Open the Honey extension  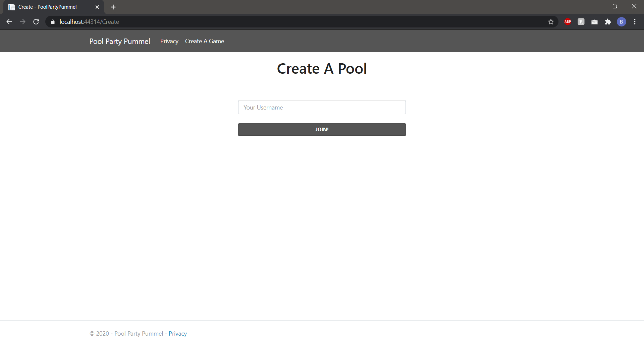tap(581, 21)
